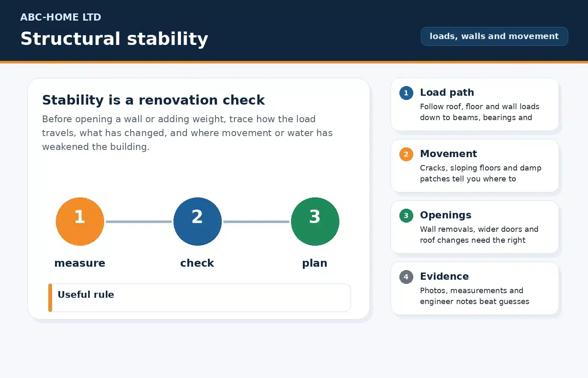Select the blue number 1 Load path badge

pyautogui.click(x=406, y=93)
